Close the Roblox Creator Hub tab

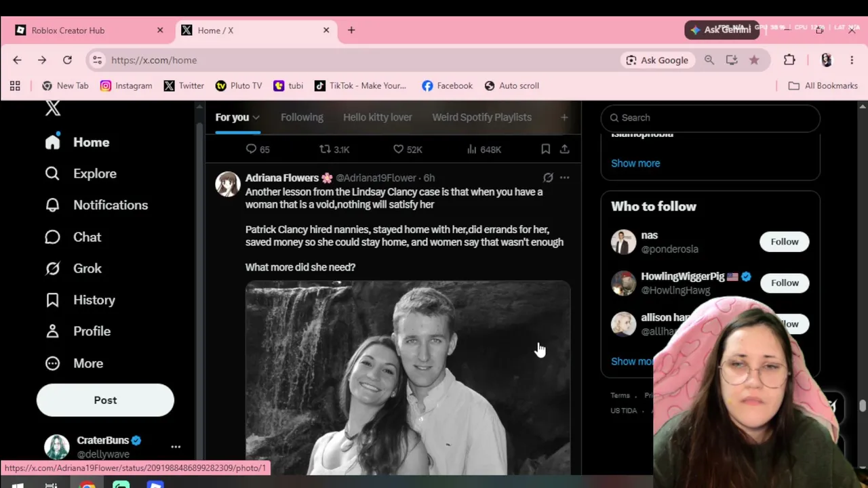click(160, 30)
